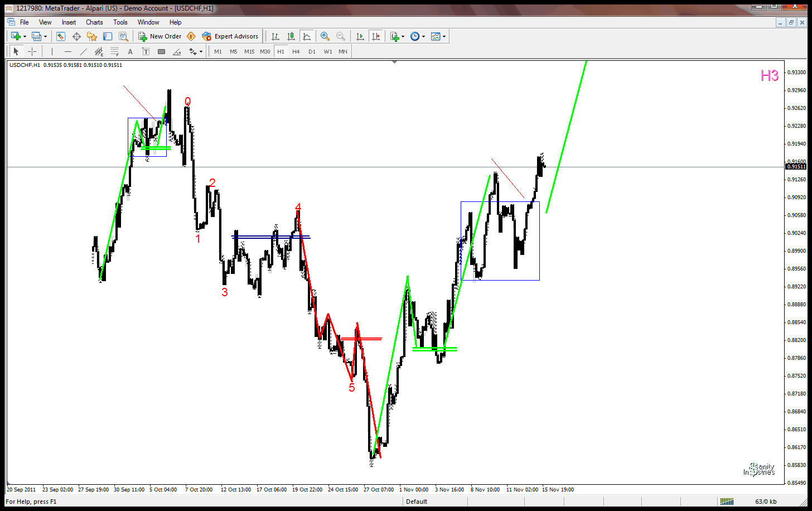
Task: Switch to the D1 daily timeframe
Action: [312, 51]
